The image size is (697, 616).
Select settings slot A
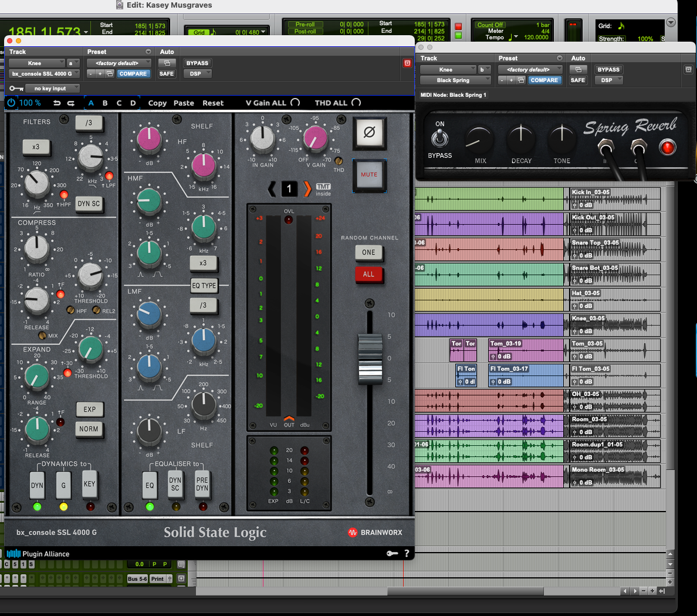pos(91,103)
